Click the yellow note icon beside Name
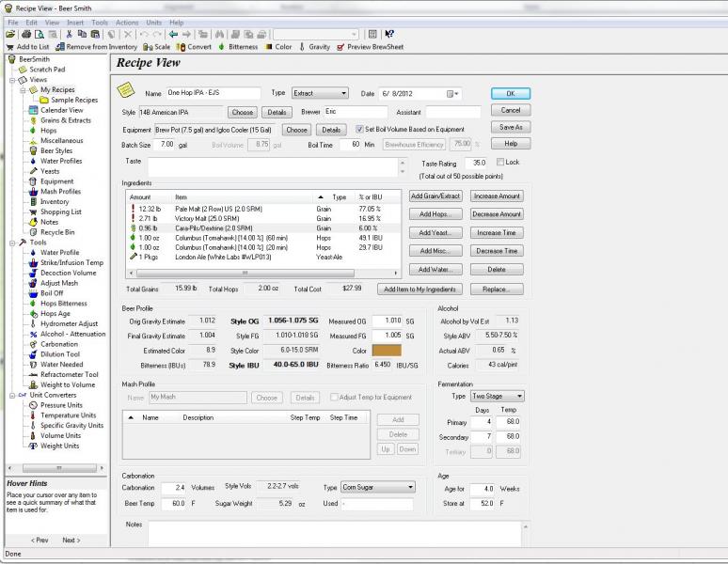728x564 pixels. click(126, 89)
